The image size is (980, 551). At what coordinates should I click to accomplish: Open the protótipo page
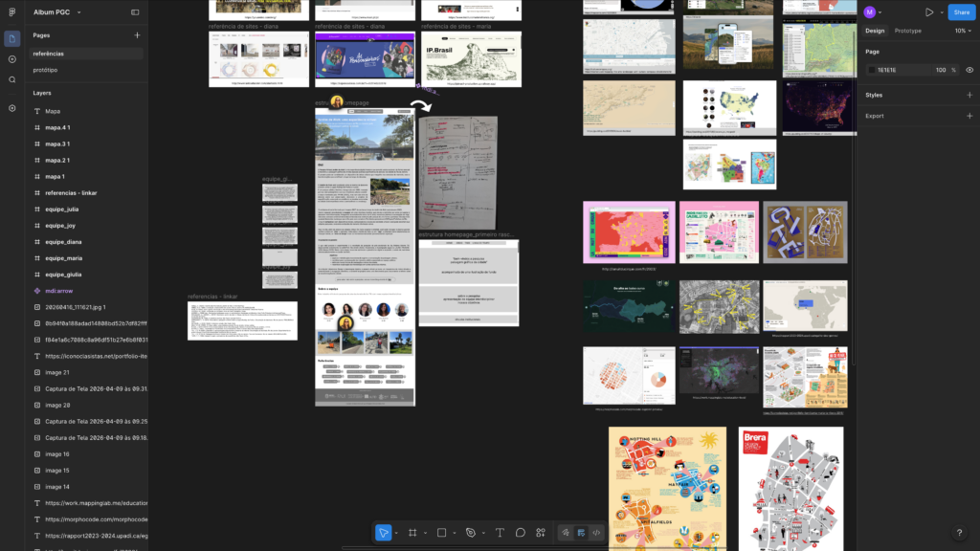coord(45,70)
